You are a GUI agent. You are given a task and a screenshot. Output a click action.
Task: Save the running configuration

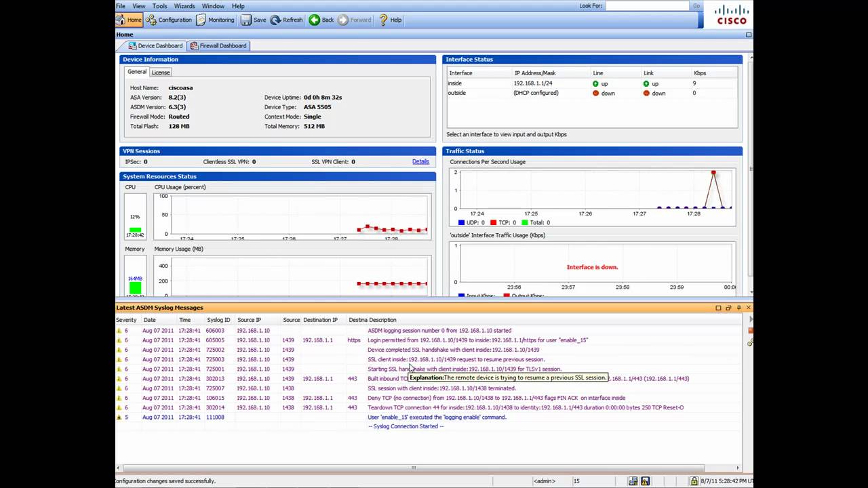pyautogui.click(x=254, y=20)
